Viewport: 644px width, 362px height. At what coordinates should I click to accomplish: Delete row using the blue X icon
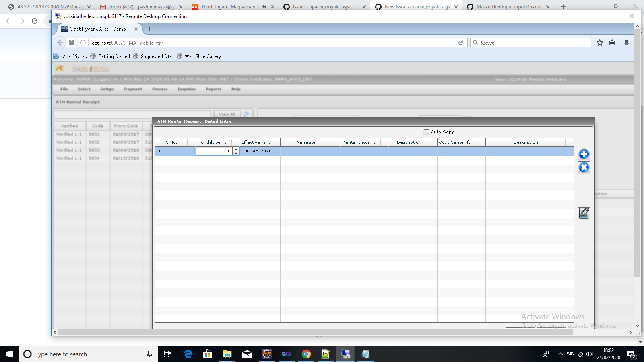coord(584,167)
